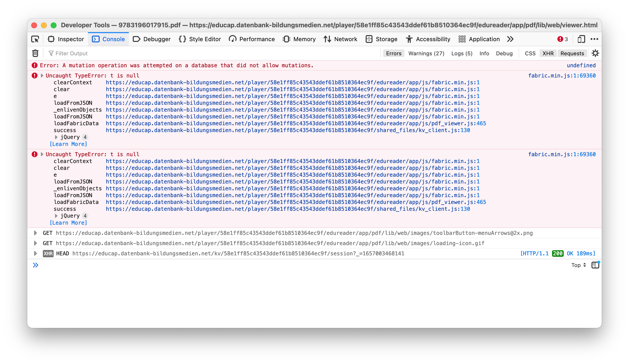This screenshot has height=364, width=629.
Task: Open kv_client.js:130 link in second stack
Action: [288, 209]
